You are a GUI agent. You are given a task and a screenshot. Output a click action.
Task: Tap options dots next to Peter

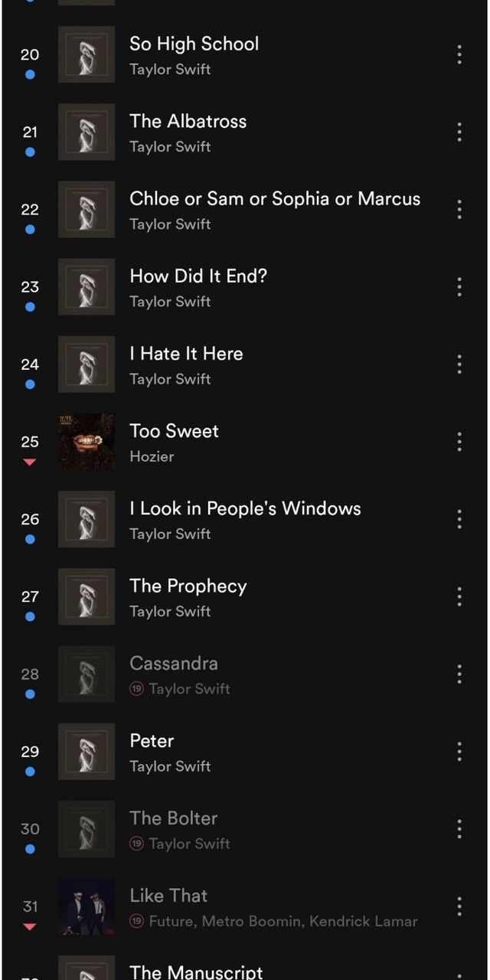point(459,751)
